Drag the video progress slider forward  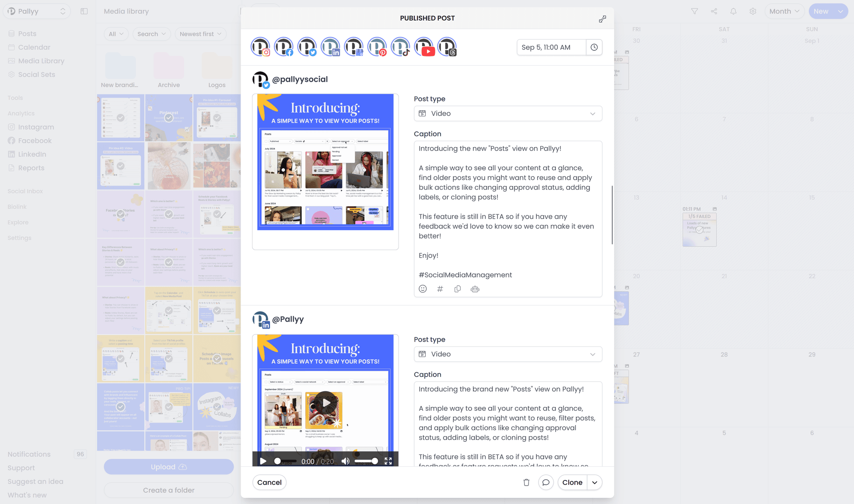(277, 461)
